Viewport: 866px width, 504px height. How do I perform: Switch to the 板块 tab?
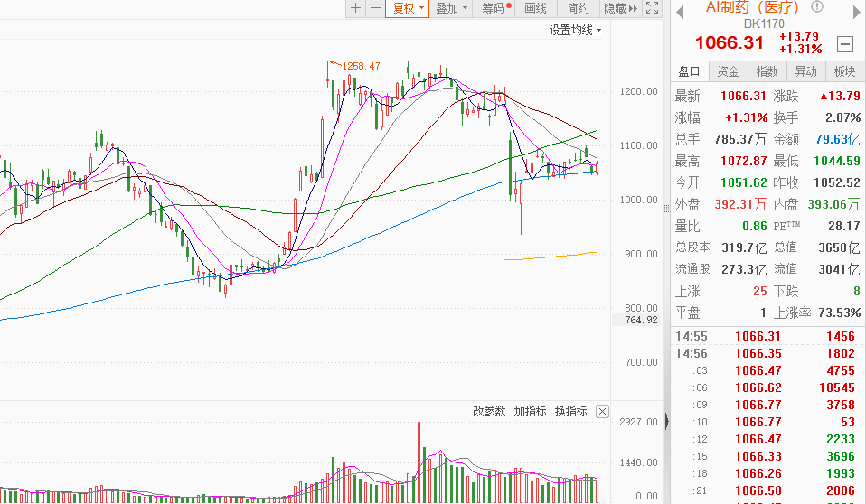click(844, 71)
